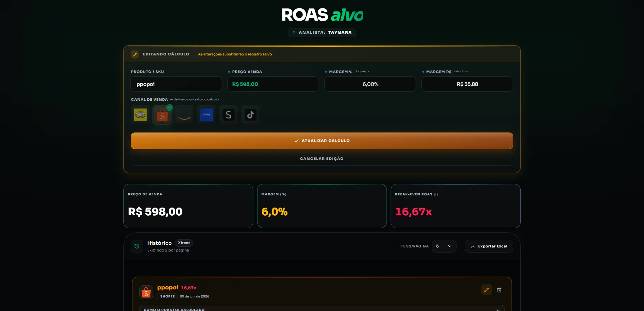Click the Analista: Taynara badge
Screen dimensions: 644x311
coord(322,32)
